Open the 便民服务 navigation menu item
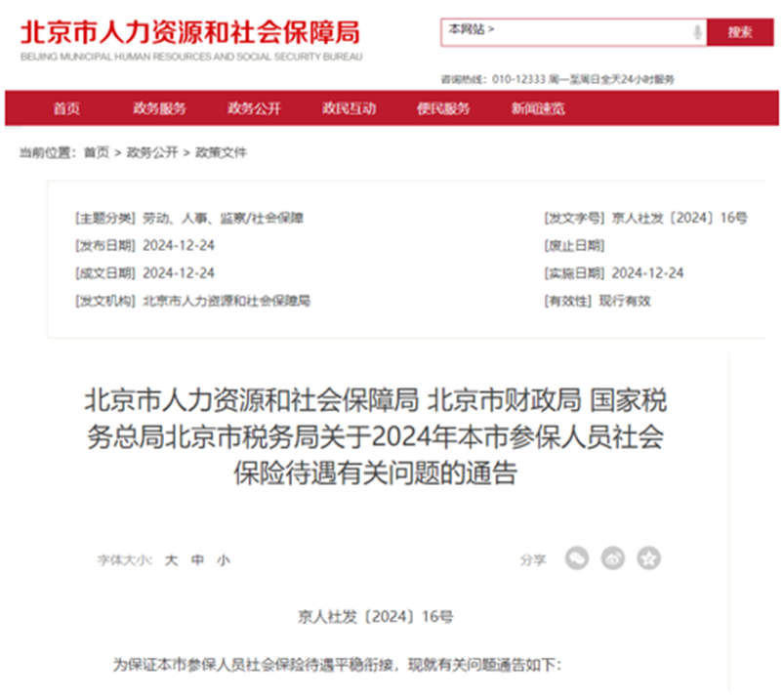This screenshot has height=699, width=784. pyautogui.click(x=443, y=108)
